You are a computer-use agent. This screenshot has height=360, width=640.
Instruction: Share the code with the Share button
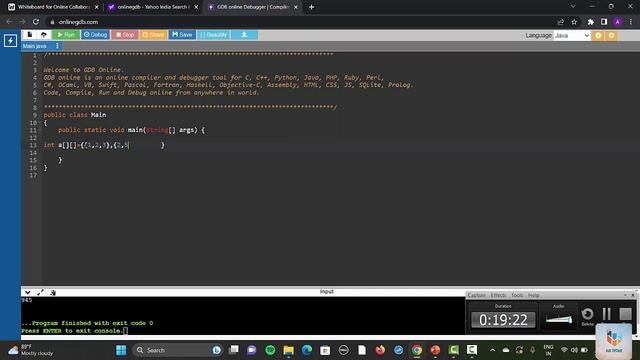pos(153,35)
